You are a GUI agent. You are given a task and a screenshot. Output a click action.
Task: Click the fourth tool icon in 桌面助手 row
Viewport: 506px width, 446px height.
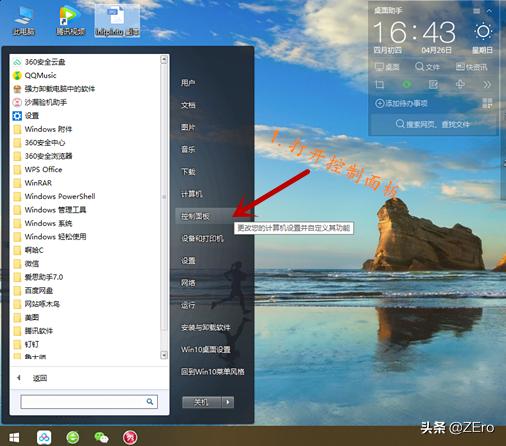460,84
